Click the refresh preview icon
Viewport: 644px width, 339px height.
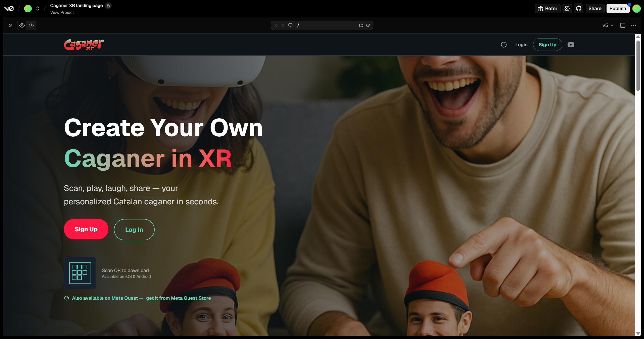coord(368,25)
